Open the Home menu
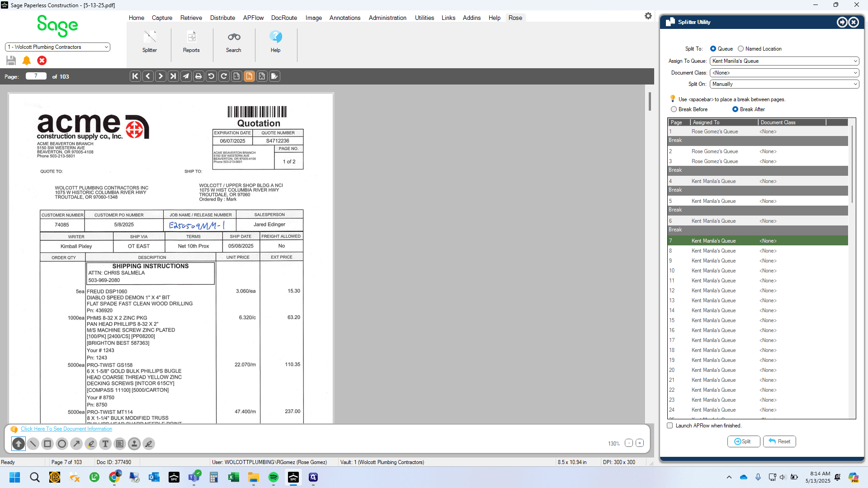868x488 pixels. [137, 18]
